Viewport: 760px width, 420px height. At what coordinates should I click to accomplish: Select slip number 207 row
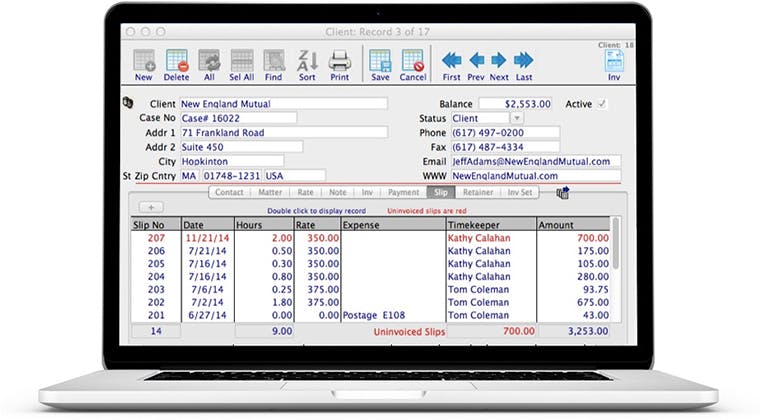click(x=371, y=238)
